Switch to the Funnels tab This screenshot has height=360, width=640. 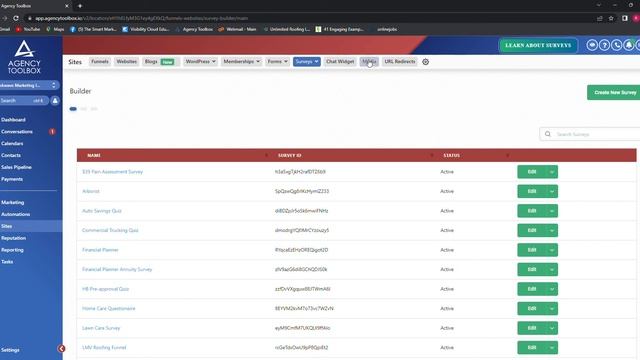point(100,62)
